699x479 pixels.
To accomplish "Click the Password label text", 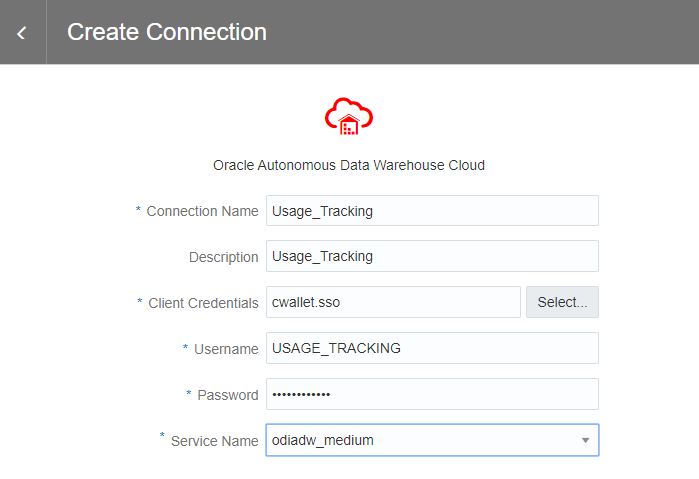I will pyautogui.click(x=227, y=395).
